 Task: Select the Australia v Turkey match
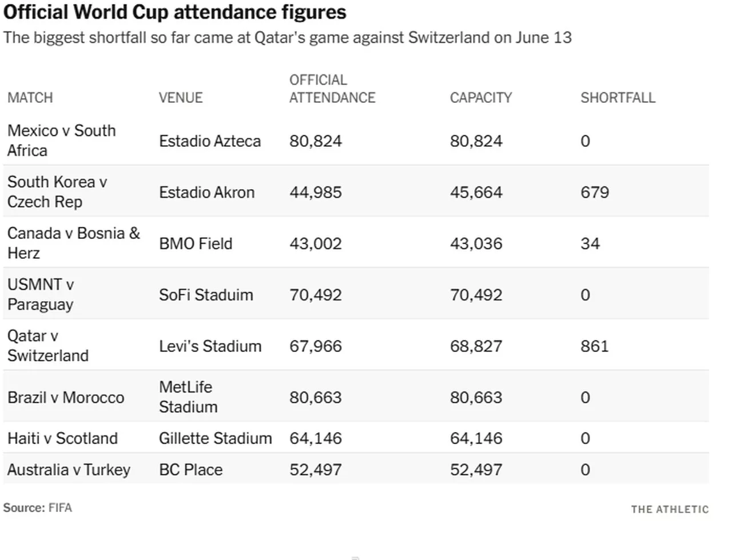pyautogui.click(x=69, y=470)
